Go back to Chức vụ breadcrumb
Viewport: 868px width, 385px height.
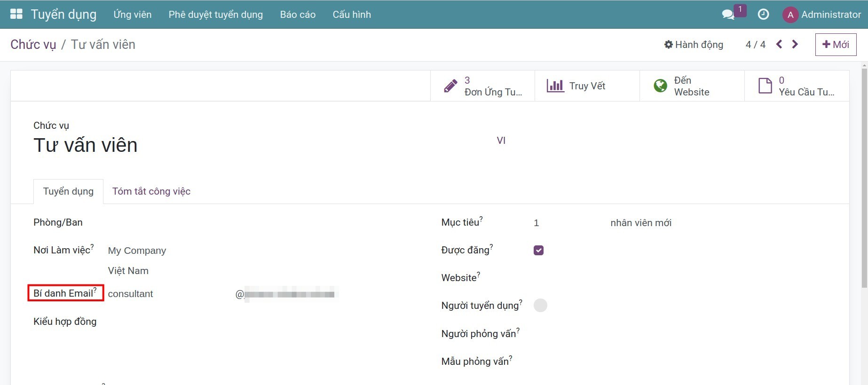tap(33, 45)
